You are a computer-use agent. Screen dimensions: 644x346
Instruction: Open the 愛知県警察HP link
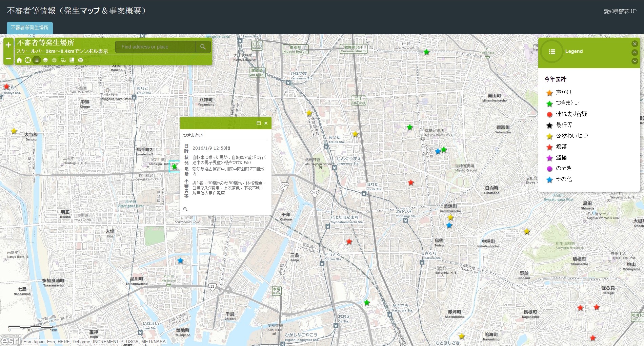point(620,11)
